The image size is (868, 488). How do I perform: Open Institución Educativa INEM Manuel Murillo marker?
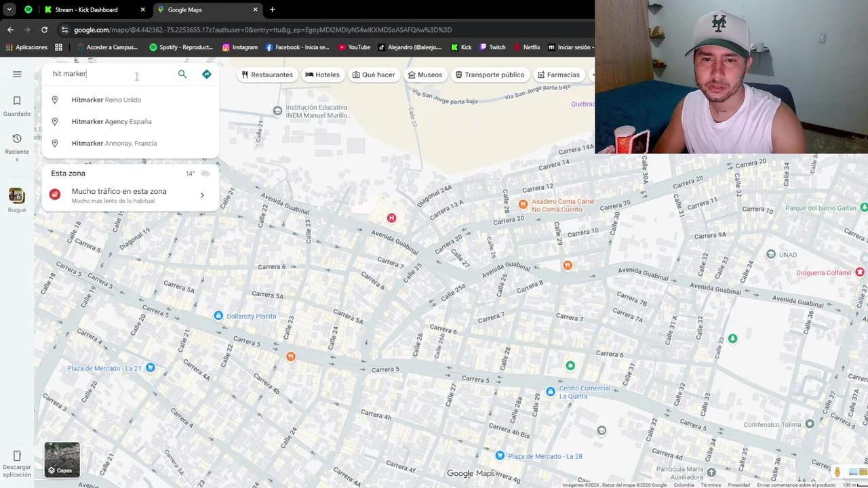[277, 110]
